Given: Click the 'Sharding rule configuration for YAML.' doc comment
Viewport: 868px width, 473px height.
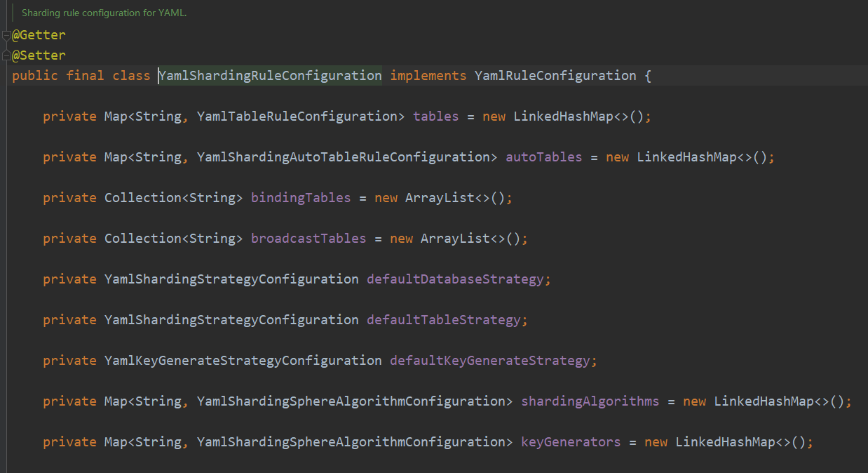Looking at the screenshot, I should click(104, 13).
